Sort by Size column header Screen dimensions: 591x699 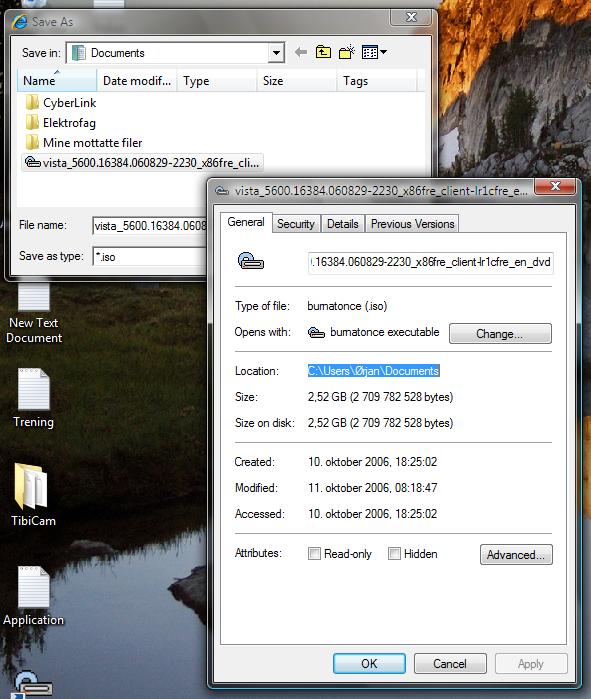tap(296, 81)
